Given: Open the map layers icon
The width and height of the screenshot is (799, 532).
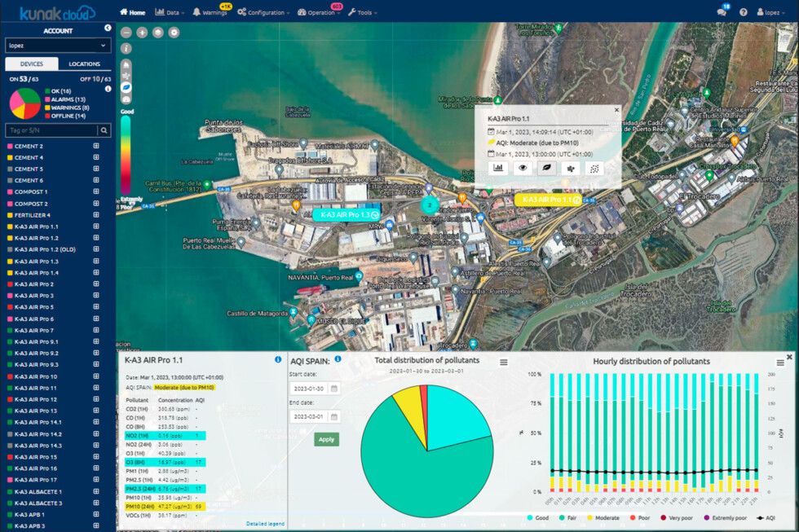Looking at the screenshot, I should [x=157, y=33].
